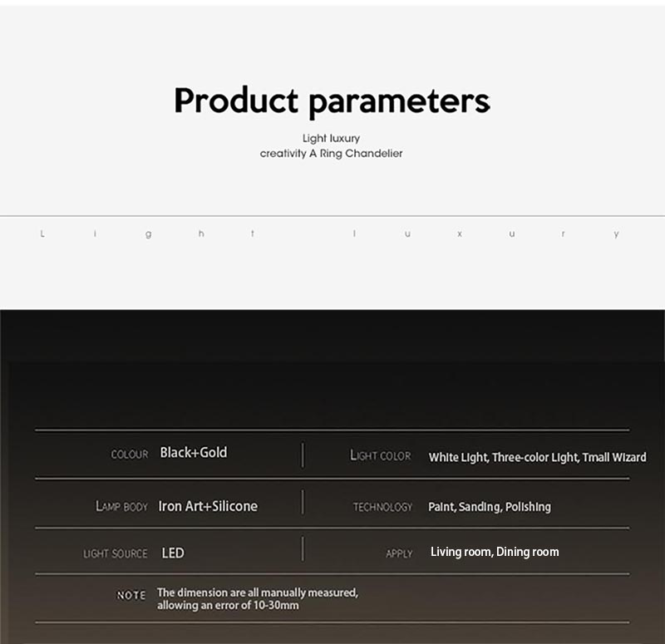Select the "Living room, Dining room" text
This screenshot has height=644, width=665.
(x=495, y=552)
